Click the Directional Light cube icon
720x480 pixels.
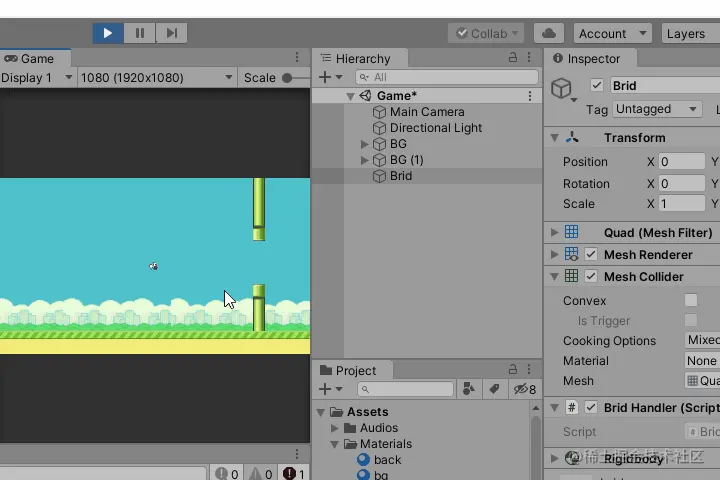click(379, 128)
